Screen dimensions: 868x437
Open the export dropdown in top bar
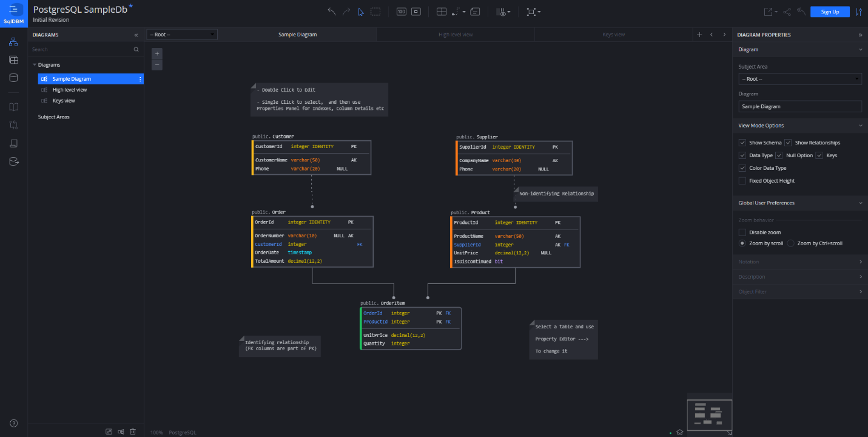coord(770,12)
